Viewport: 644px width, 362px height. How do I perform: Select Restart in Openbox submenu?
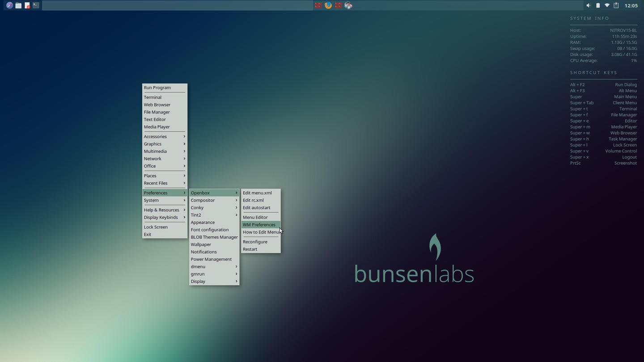(x=261, y=249)
